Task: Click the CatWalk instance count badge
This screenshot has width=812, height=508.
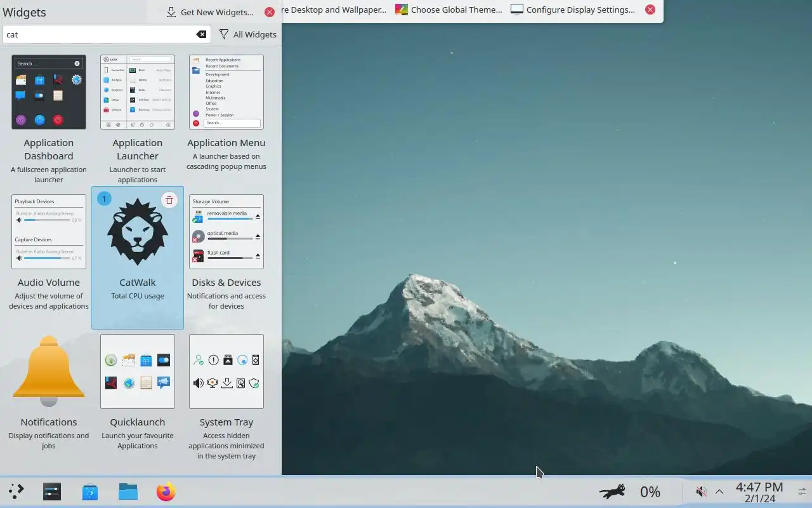Action: click(x=104, y=199)
